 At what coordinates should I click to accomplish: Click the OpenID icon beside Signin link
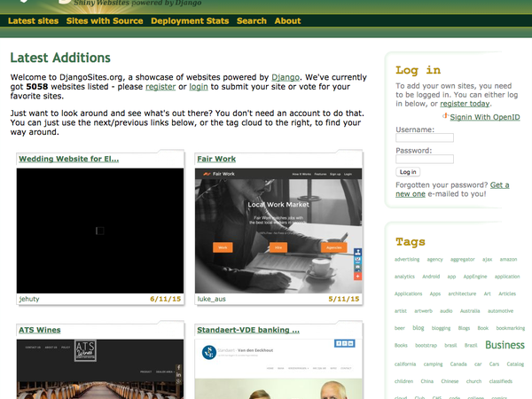coord(445,116)
